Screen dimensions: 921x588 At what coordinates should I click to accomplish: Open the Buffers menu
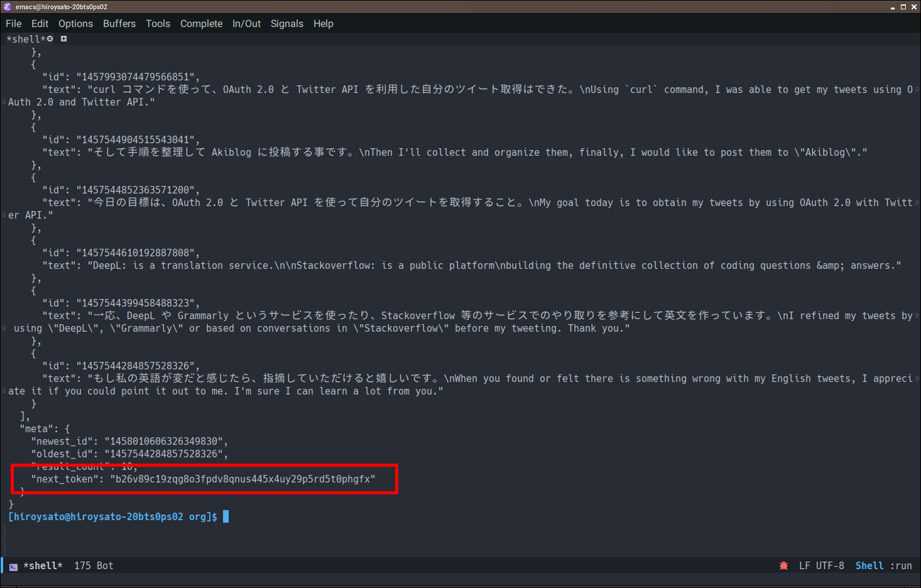(119, 23)
